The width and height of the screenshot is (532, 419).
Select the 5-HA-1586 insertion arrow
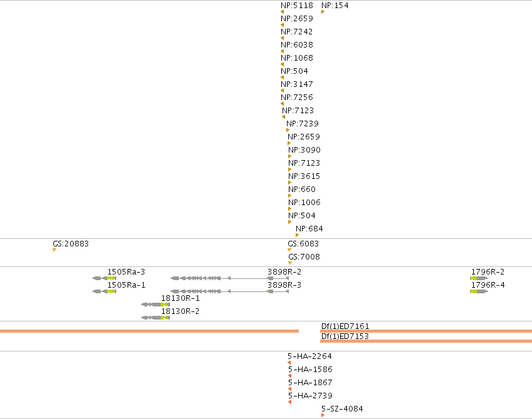tap(290, 376)
